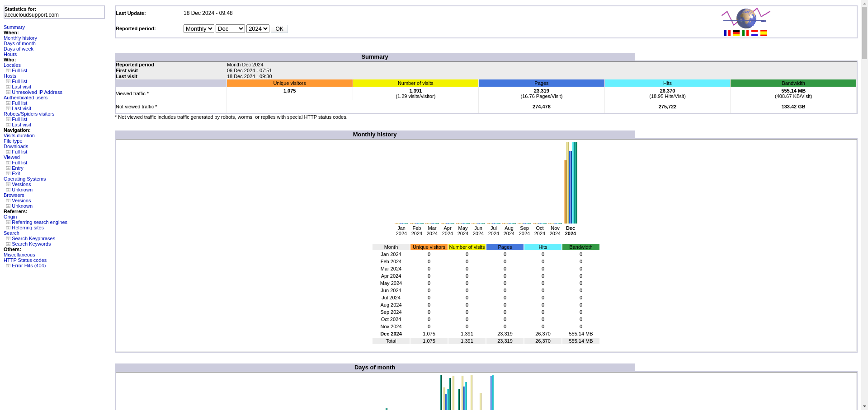Click the German flag icon

pyautogui.click(x=736, y=33)
